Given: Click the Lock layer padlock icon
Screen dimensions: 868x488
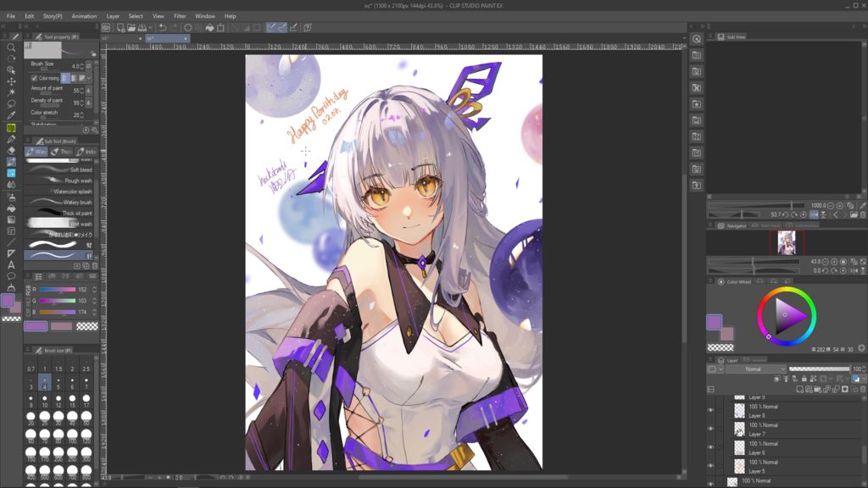Looking at the screenshot, I should 804,379.
